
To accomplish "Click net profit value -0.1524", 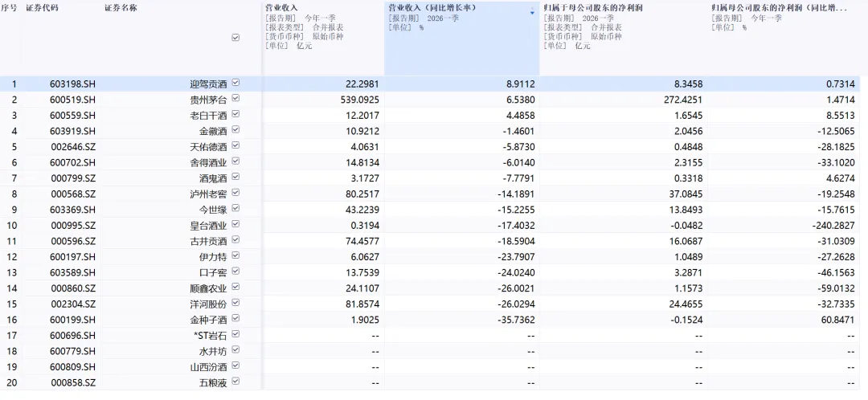I will (686, 319).
